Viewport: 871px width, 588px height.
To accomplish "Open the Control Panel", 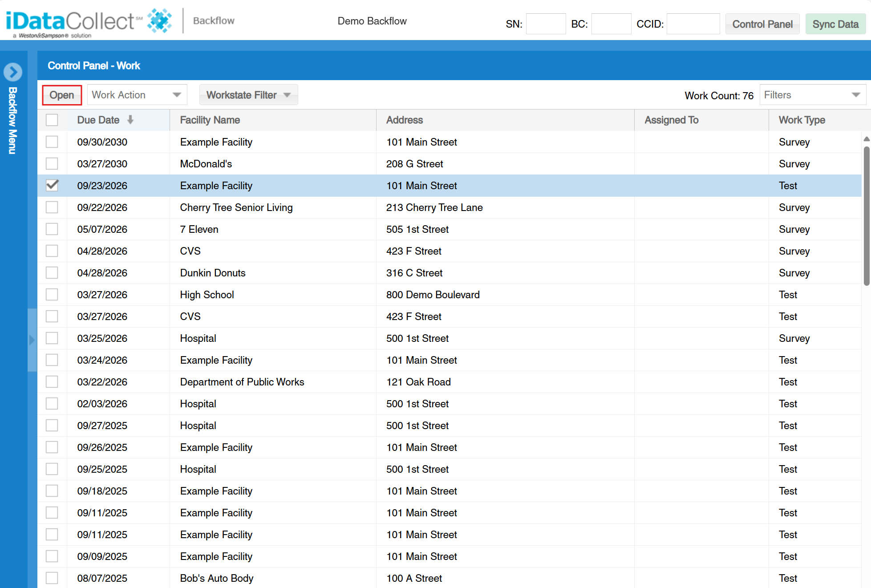I will pos(762,24).
